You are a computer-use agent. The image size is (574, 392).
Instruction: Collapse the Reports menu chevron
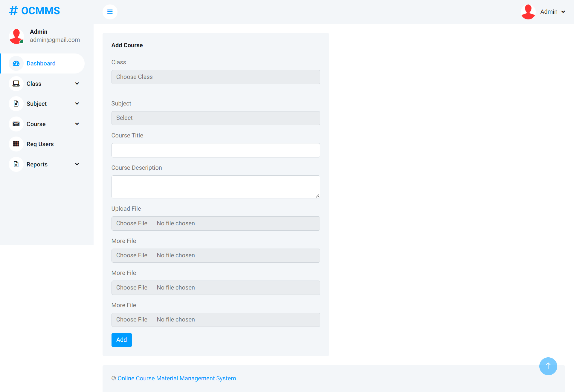pos(77,164)
